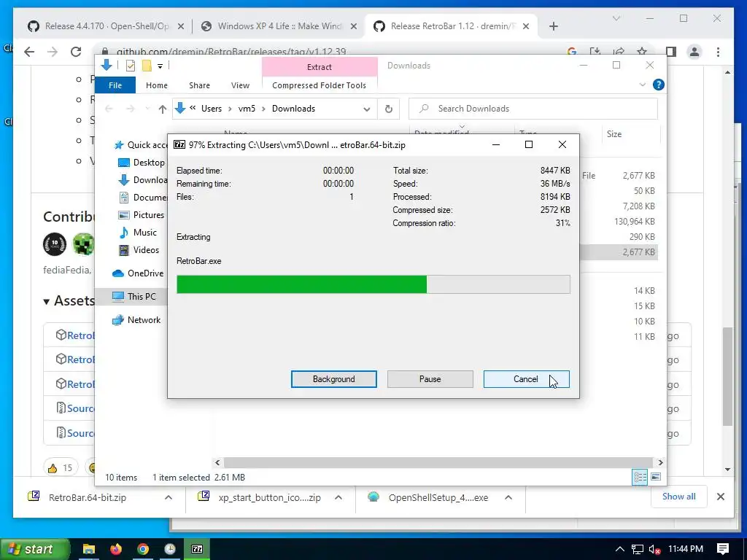This screenshot has width=747, height=560.
Task: Open RetroBar.64-bit.zip download options chevron
Action: point(169,497)
